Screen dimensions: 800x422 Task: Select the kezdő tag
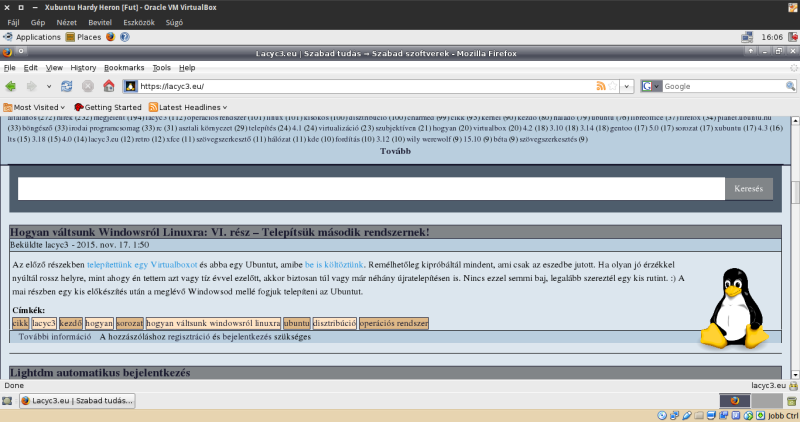click(70, 323)
